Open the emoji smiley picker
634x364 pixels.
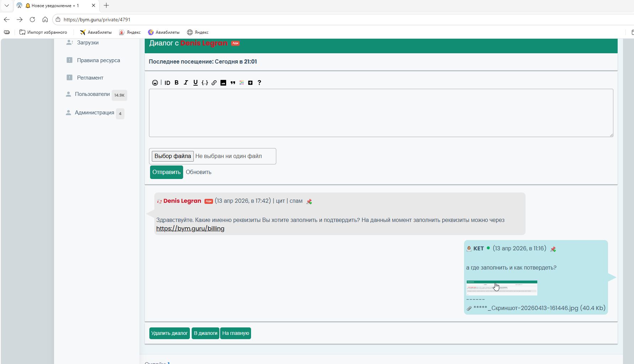coord(155,83)
